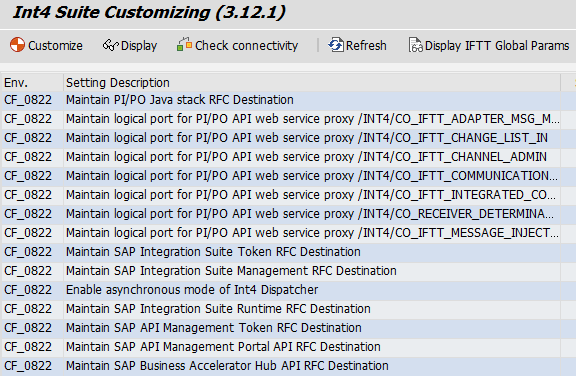Click the Display glasses icon
Image resolution: width=576 pixels, height=376 pixels.
coord(110,45)
